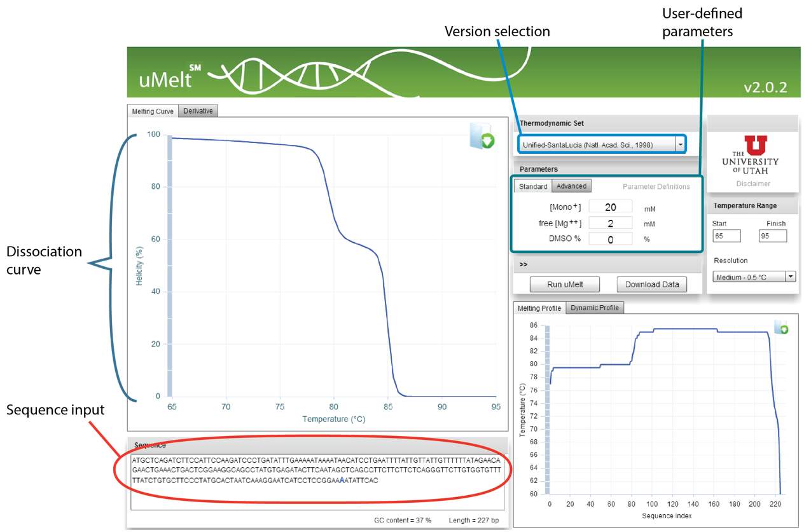
Task: Click the Helicity (%) axis label
Action: 140,265
